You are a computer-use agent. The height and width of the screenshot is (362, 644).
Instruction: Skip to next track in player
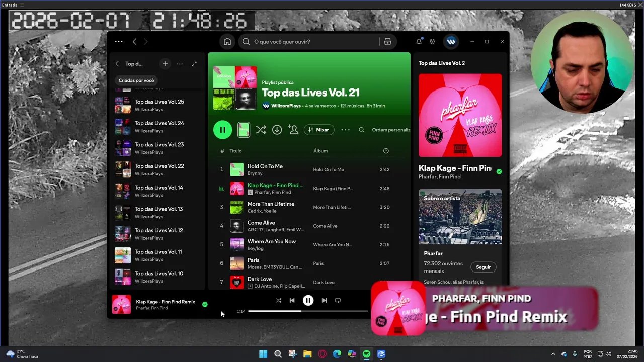click(x=324, y=300)
